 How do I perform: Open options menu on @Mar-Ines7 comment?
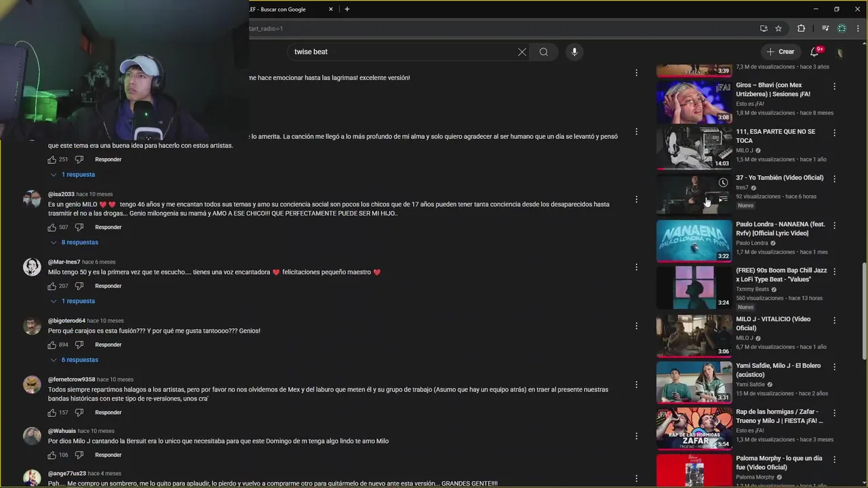point(636,267)
